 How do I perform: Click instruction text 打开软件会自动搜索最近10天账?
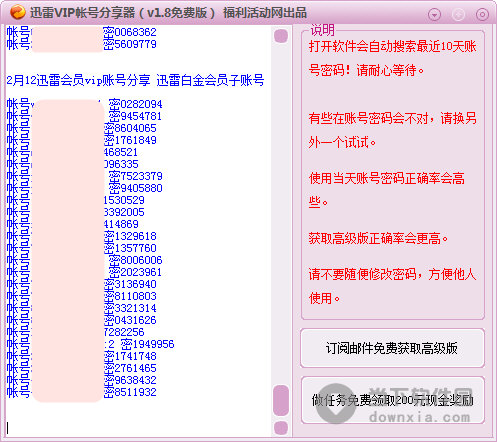point(393,46)
